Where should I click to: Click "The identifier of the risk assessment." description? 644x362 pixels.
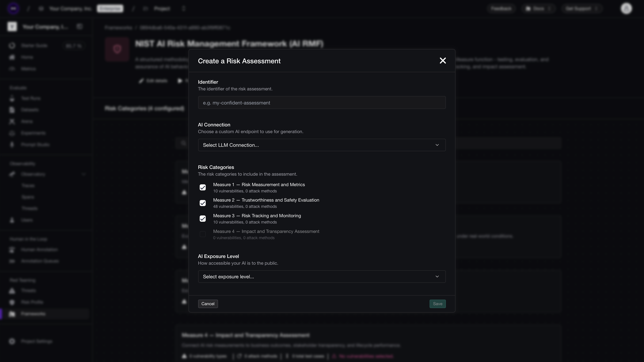click(x=235, y=89)
